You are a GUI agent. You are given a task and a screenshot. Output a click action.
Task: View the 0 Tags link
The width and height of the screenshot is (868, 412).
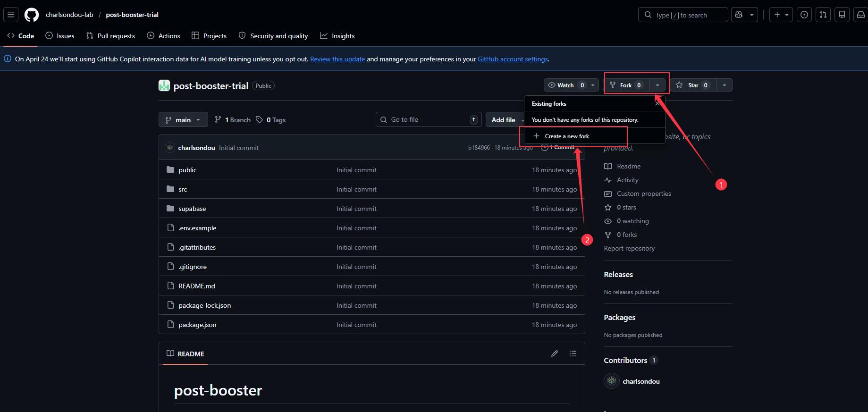tap(270, 120)
